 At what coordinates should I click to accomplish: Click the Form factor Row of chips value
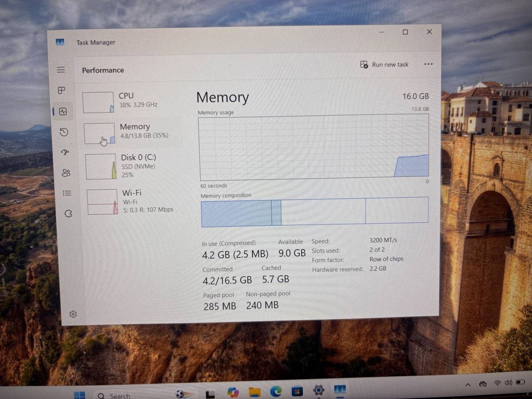pyautogui.click(x=386, y=259)
